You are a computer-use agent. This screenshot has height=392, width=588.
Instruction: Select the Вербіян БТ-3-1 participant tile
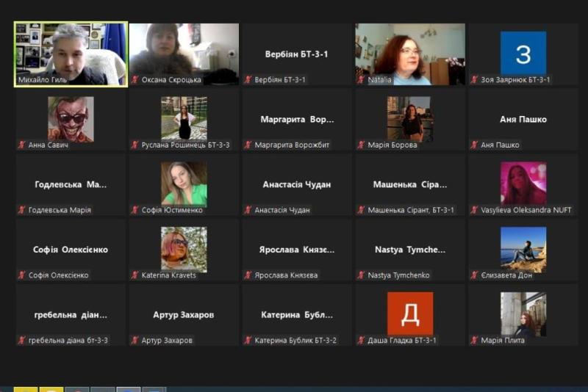point(297,54)
